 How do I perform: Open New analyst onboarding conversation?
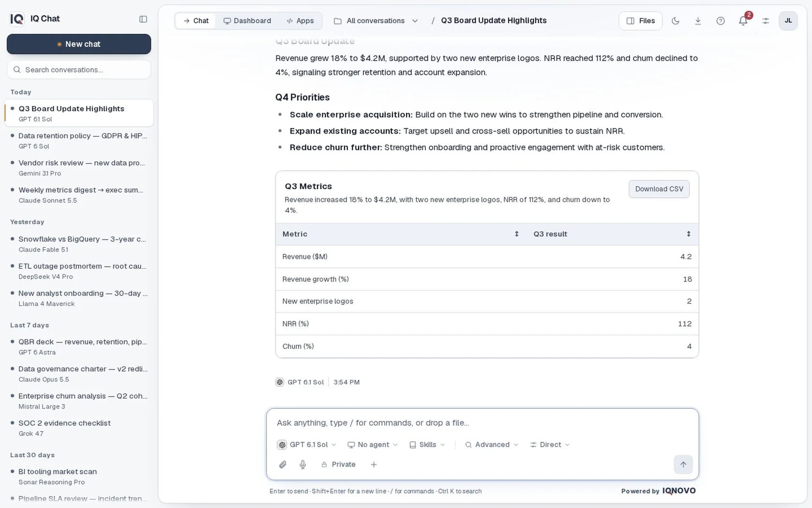pyautogui.click(x=79, y=298)
